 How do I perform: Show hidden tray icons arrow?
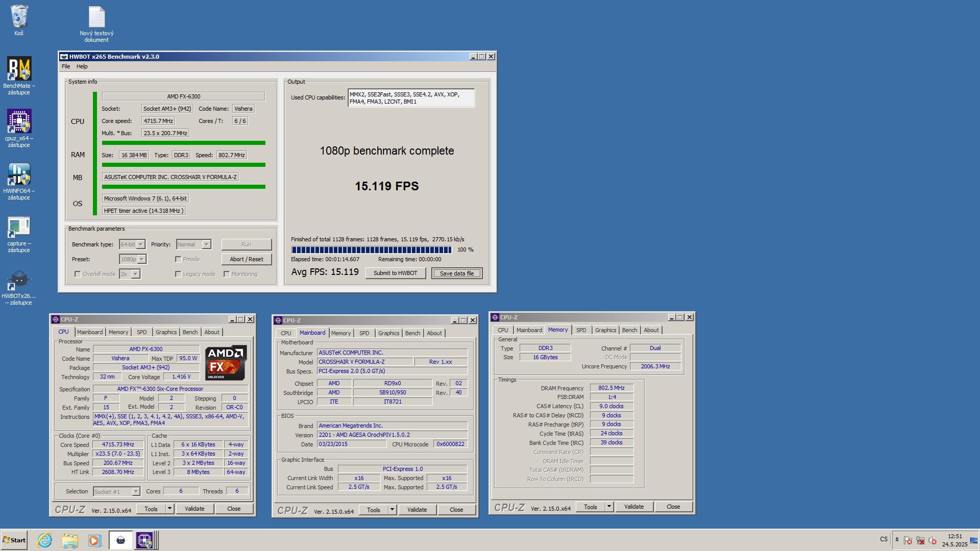(897, 540)
